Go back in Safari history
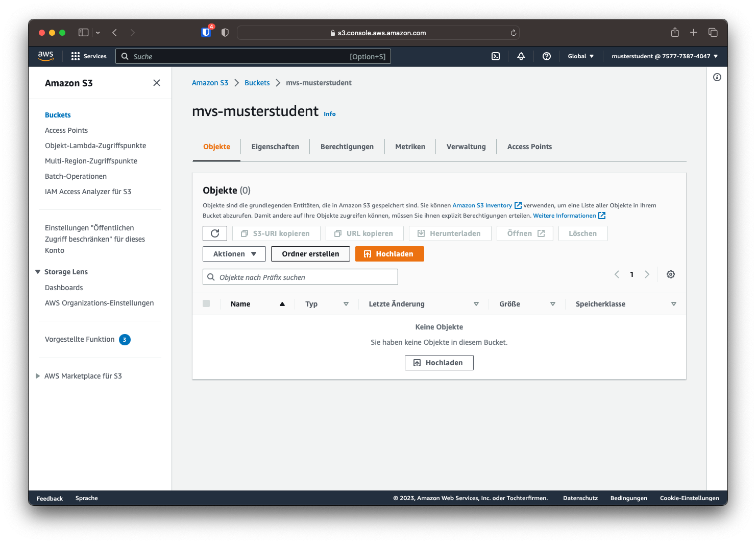Image resolution: width=756 pixels, height=543 pixels. (x=115, y=33)
